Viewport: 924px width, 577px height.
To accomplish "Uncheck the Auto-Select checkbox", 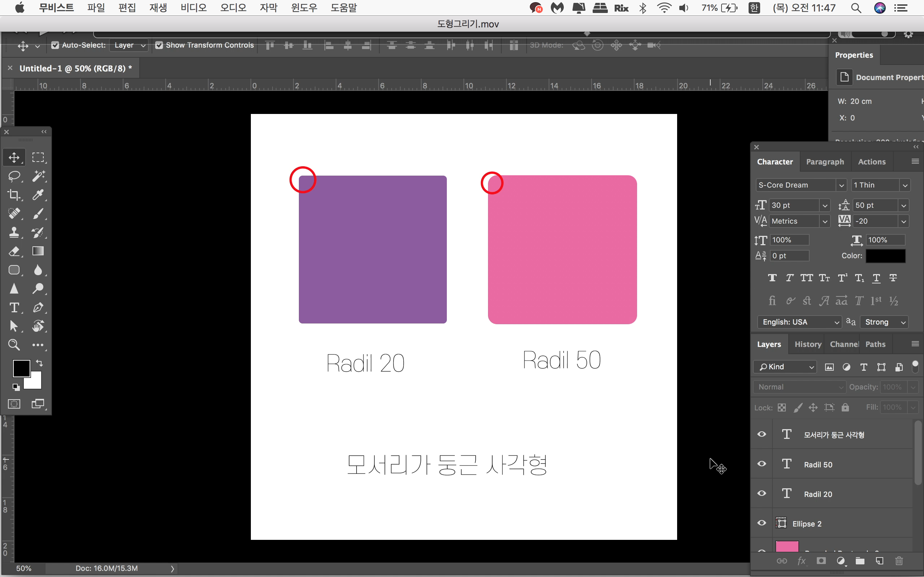I will (x=55, y=45).
